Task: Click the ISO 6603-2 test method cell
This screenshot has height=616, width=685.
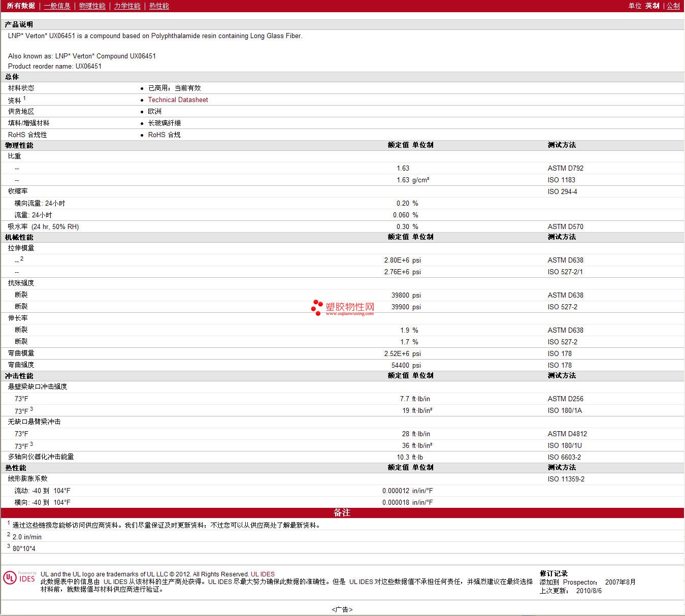Action: 565,457
